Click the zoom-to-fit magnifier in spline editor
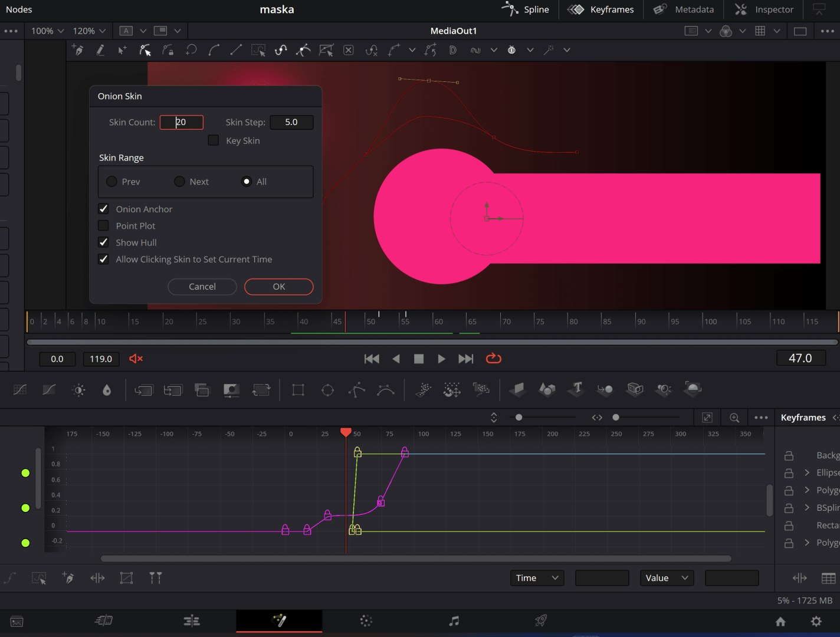The image size is (840, 637). click(x=734, y=418)
